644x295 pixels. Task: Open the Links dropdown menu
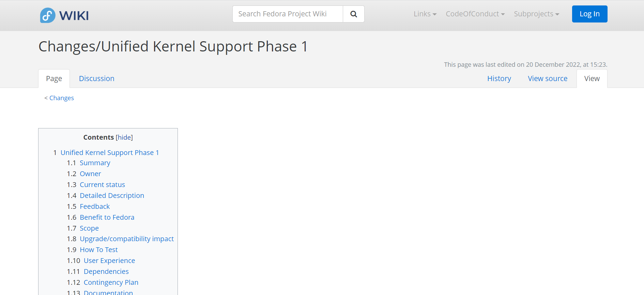click(425, 14)
